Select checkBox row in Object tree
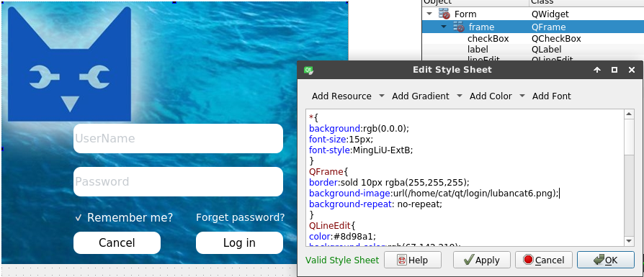The width and height of the screenshot is (644, 277). [532, 39]
